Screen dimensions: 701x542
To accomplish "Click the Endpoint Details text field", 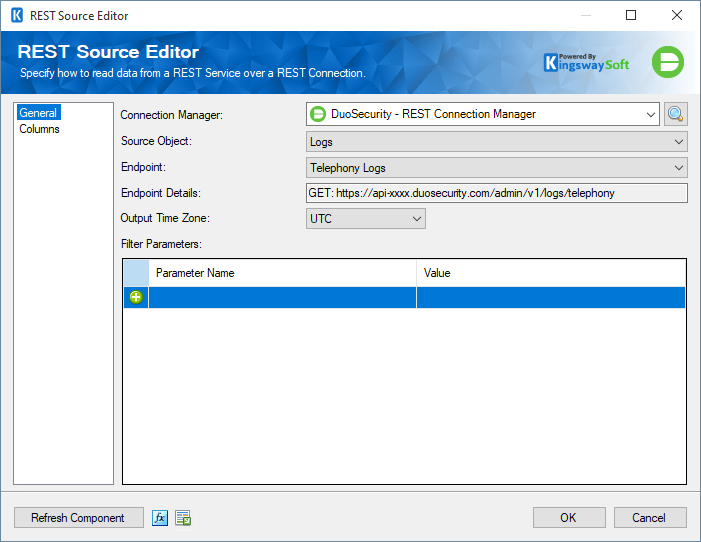I will pyautogui.click(x=497, y=193).
